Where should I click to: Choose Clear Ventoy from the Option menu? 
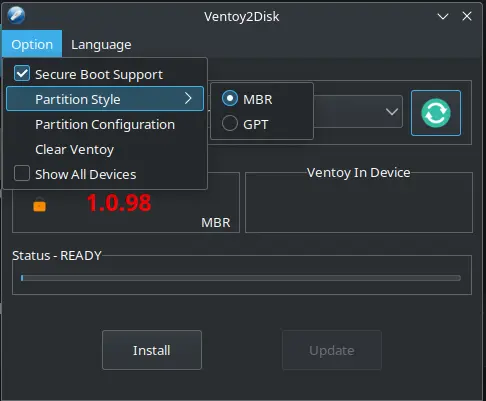click(x=105, y=149)
